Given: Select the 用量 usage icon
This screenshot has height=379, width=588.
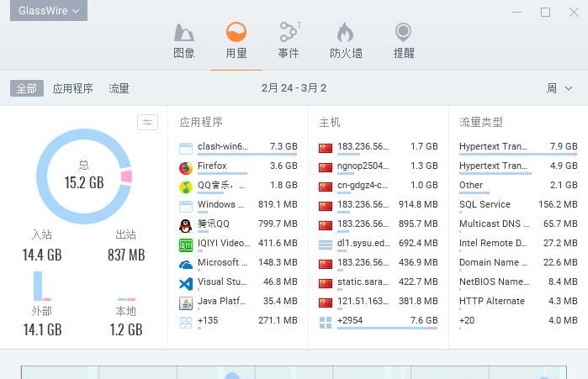Looking at the screenshot, I should pos(236,32).
